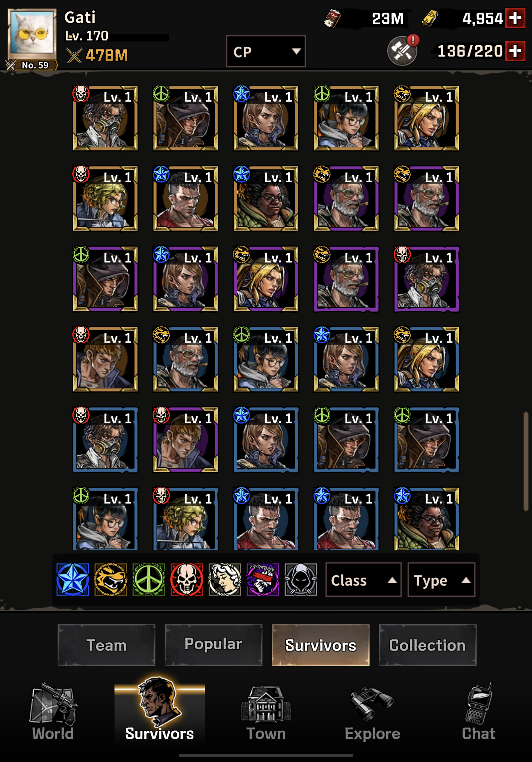
Task: Open the CP sort dropdown
Action: 266,51
